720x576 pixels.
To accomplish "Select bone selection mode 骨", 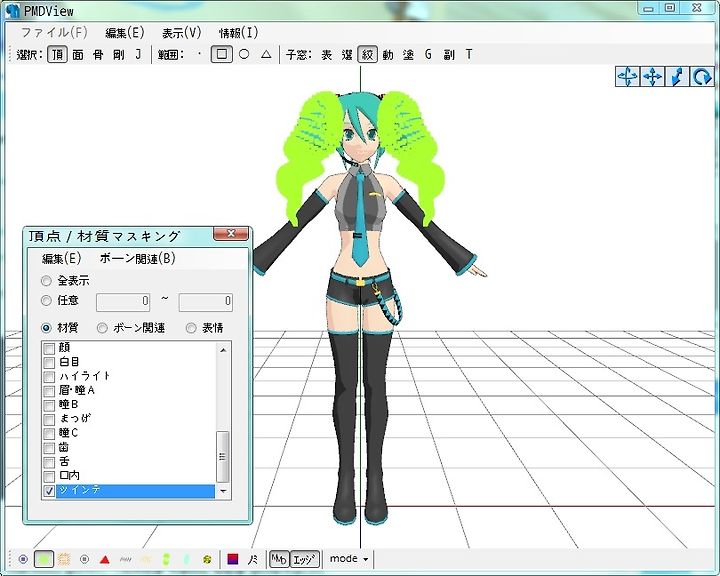I will point(98,55).
